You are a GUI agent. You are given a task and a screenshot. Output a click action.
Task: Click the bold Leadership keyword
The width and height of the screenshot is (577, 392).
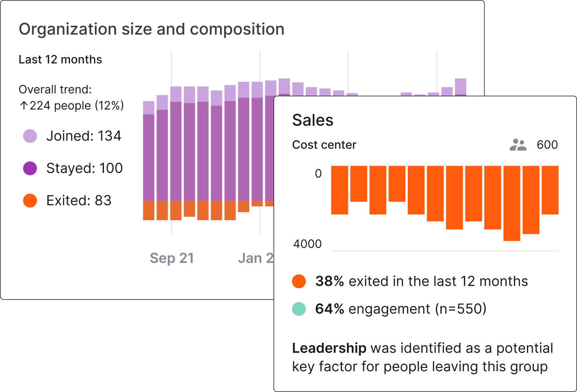click(329, 348)
